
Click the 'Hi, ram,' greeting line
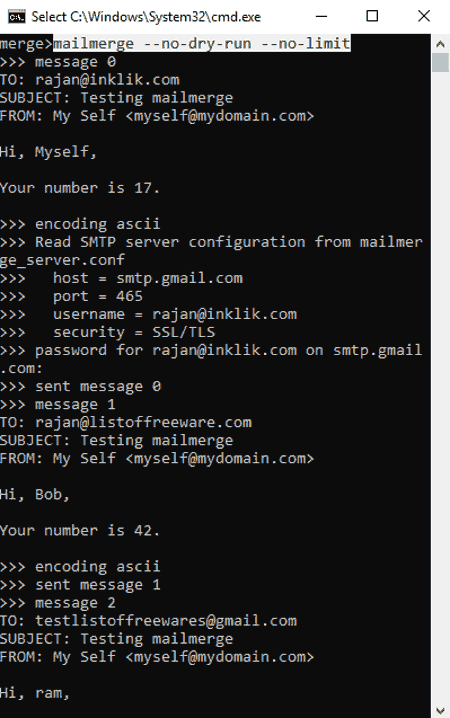pyautogui.click(x=34, y=693)
